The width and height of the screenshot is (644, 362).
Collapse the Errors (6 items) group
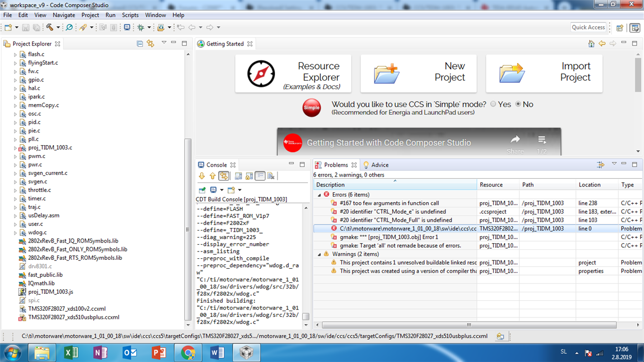319,195
